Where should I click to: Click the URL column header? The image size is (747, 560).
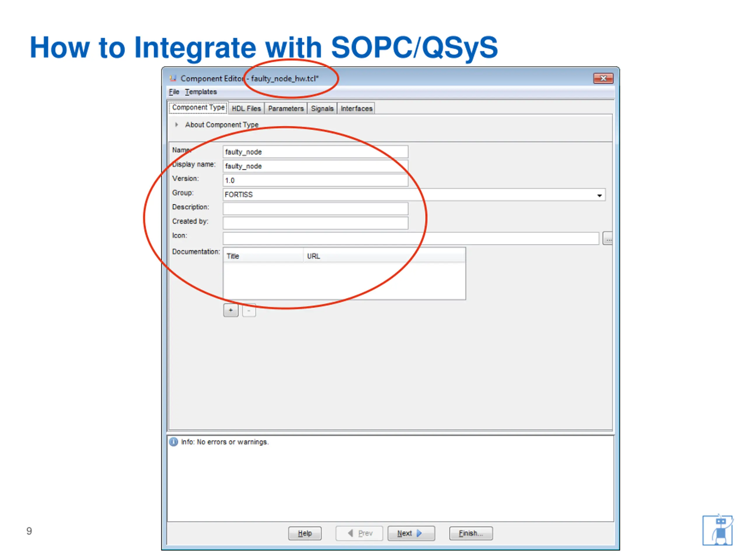(x=384, y=256)
